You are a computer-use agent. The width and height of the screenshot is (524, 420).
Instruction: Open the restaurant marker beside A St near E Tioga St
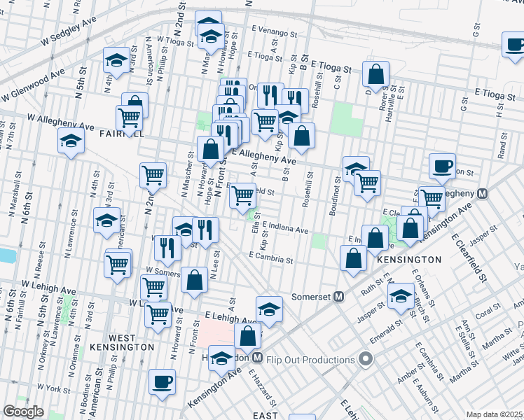point(270,94)
